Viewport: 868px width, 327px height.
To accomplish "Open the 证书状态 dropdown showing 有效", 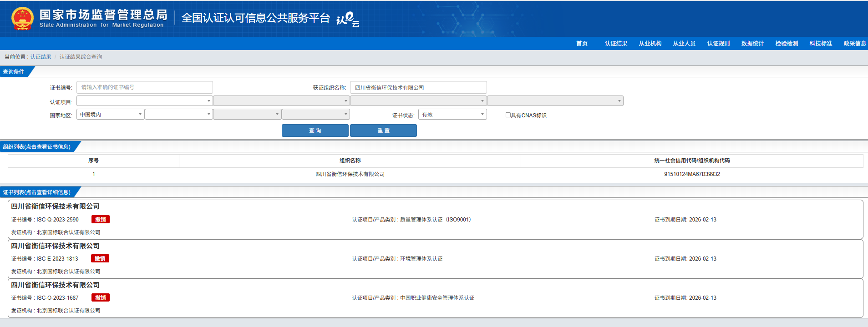I will click(452, 114).
